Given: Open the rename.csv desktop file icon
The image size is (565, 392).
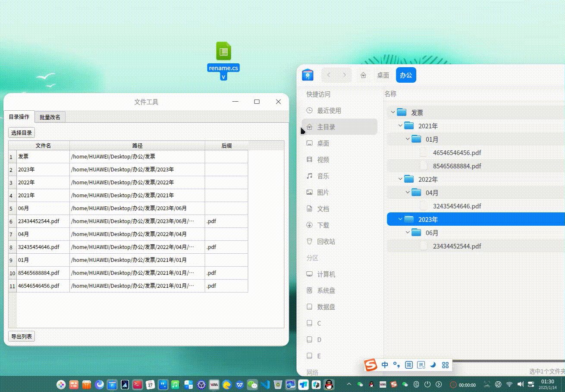Looking at the screenshot, I should [223, 61].
